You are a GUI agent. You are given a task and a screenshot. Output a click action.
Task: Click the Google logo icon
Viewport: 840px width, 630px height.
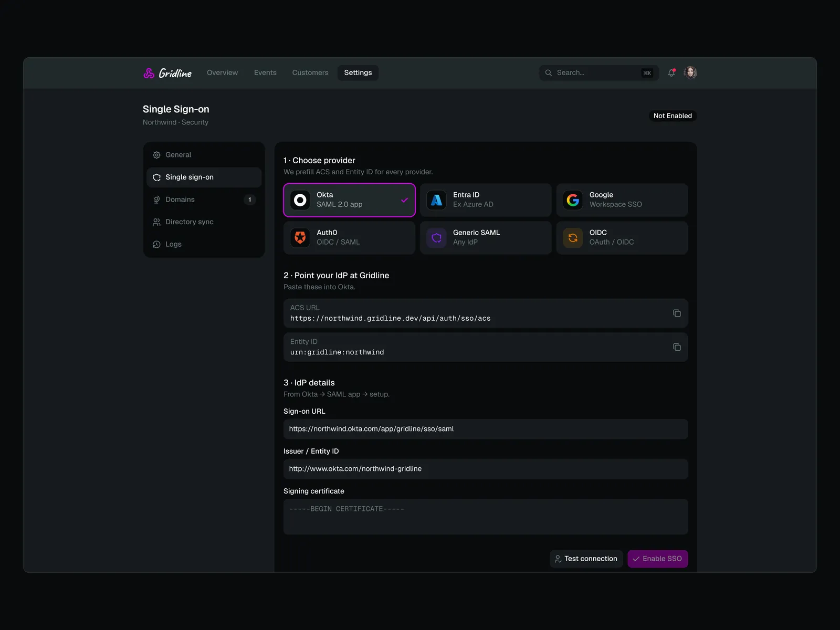573,200
